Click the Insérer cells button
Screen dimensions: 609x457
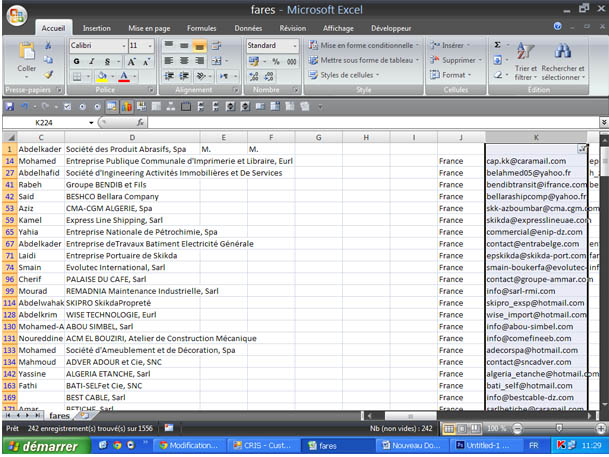451,45
